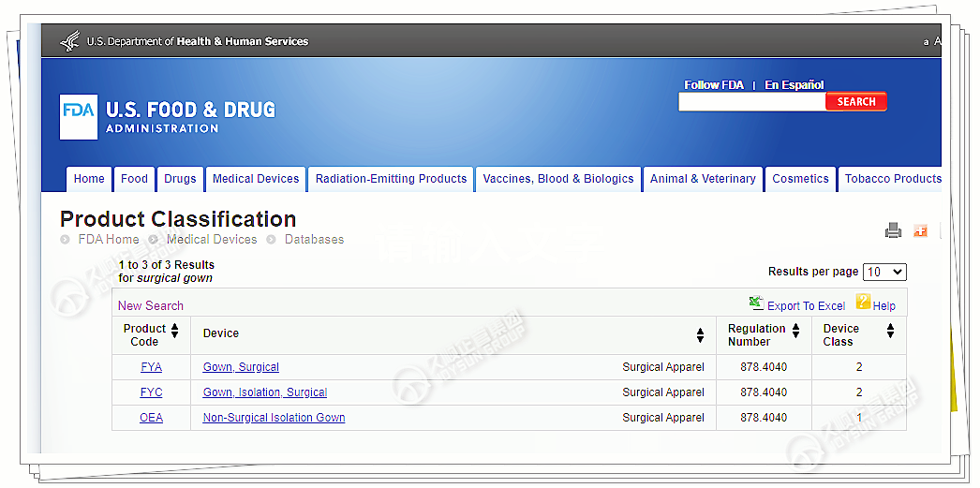980x488 pixels.
Task: Click the printer icon
Action: pos(893,230)
